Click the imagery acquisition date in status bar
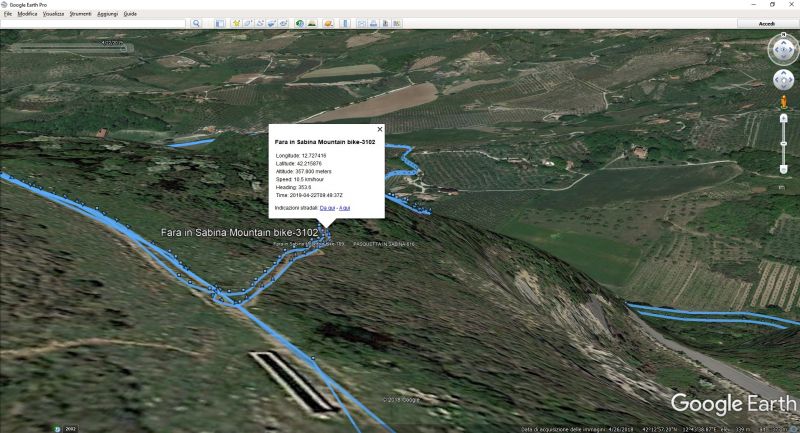This screenshot has height=433, width=800. 577,429
